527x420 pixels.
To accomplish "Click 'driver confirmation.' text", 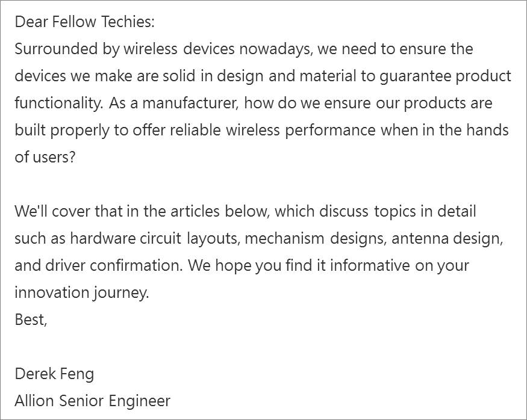I will (114, 265).
